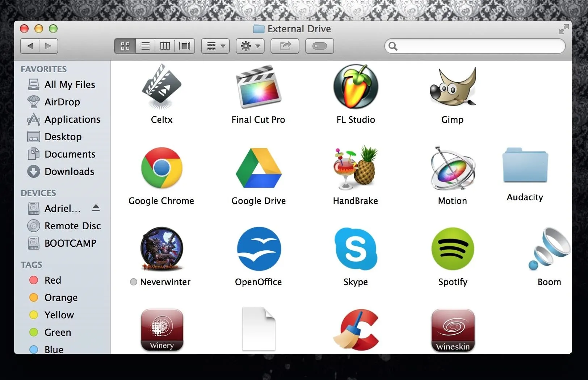This screenshot has height=380, width=588.
Task: Click the TAGS section header
Action: pyautogui.click(x=31, y=264)
